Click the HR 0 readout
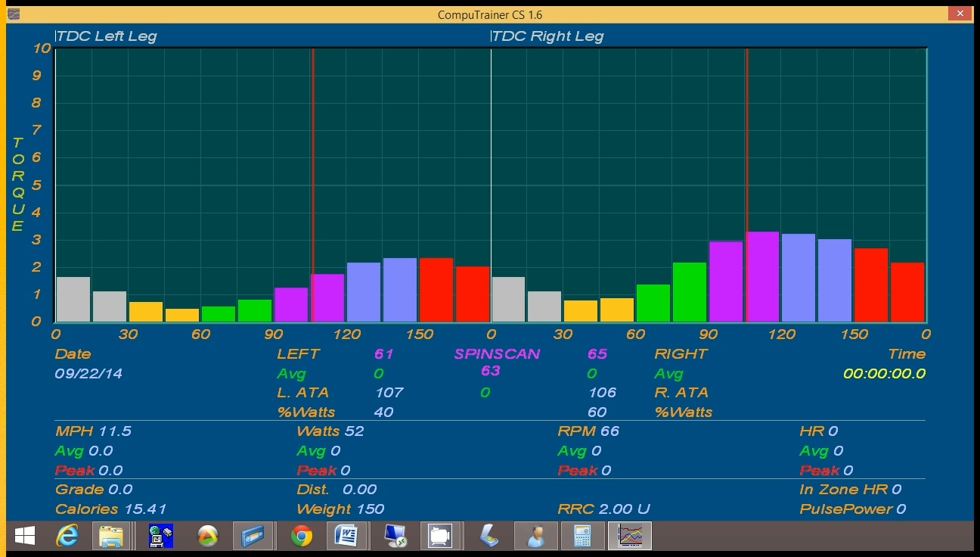 (x=819, y=431)
